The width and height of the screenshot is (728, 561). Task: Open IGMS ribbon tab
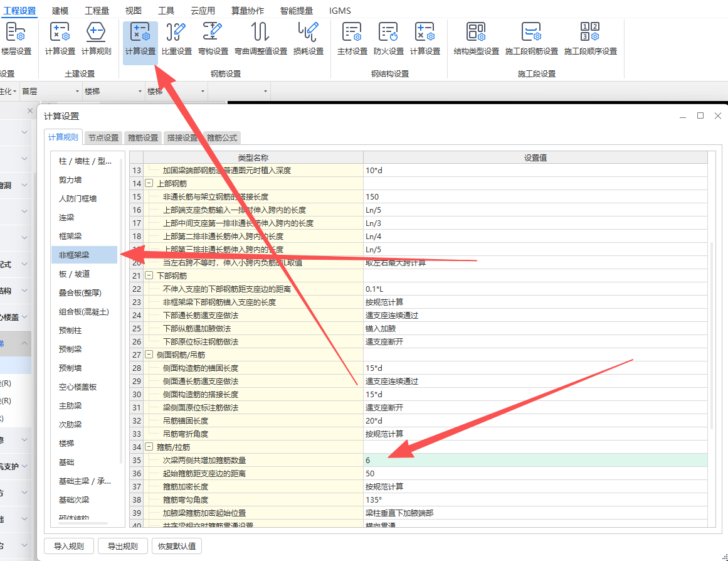340,10
